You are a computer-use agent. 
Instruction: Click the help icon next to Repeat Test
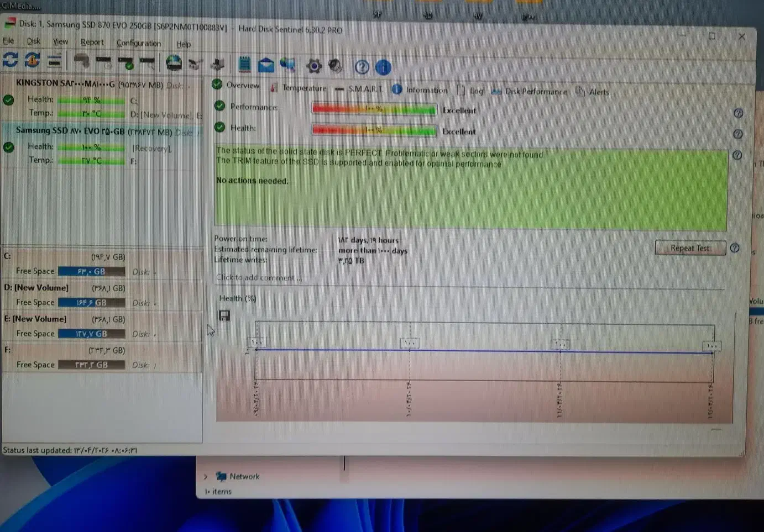tap(735, 248)
